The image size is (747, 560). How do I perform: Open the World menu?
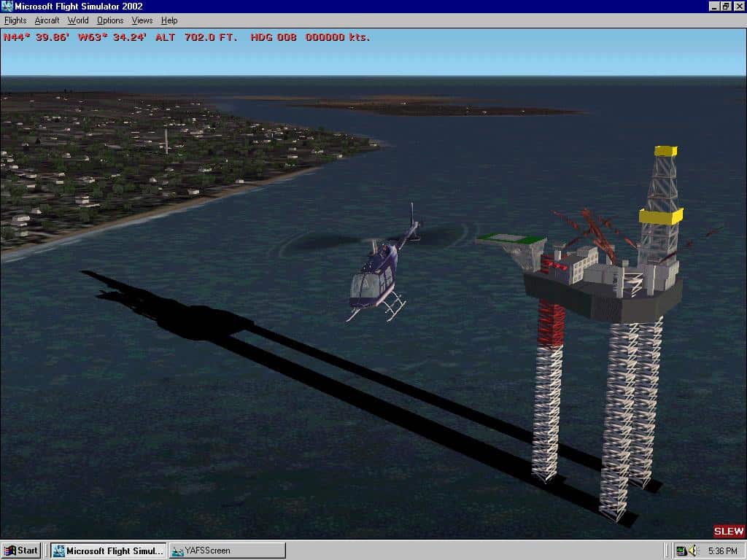(x=78, y=20)
